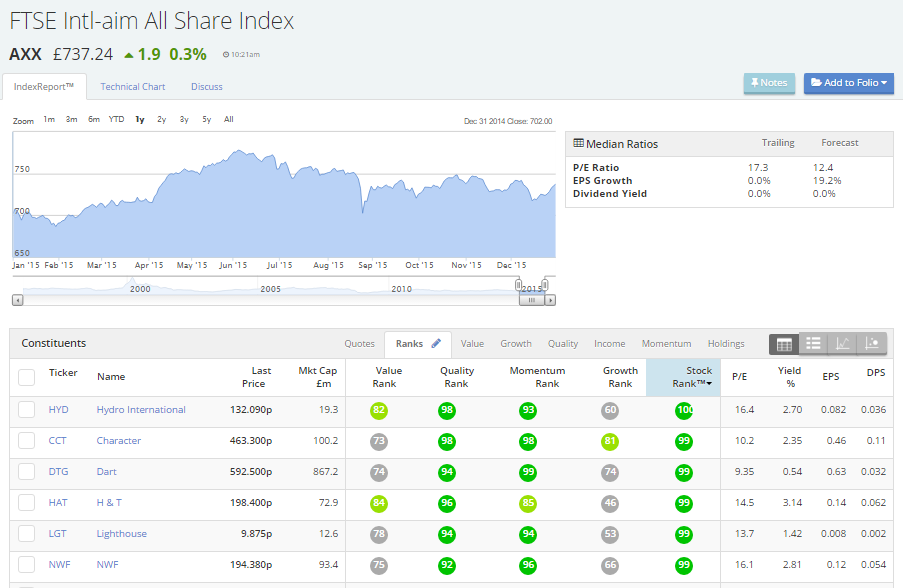Viewport: 903px width, 588px height.
Task: Sort table by Yield % header
Action: tap(790, 377)
